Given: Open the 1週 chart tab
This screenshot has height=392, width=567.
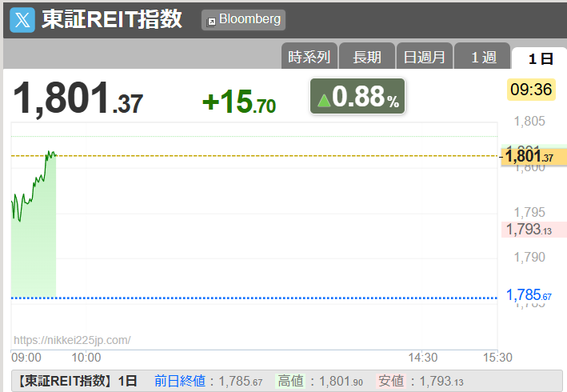Looking at the screenshot, I should [x=482, y=57].
